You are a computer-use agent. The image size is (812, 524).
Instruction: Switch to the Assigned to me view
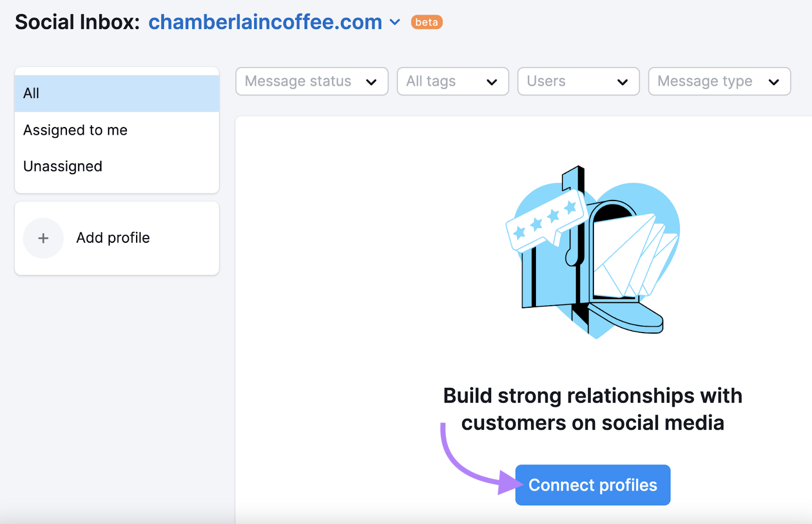click(75, 130)
